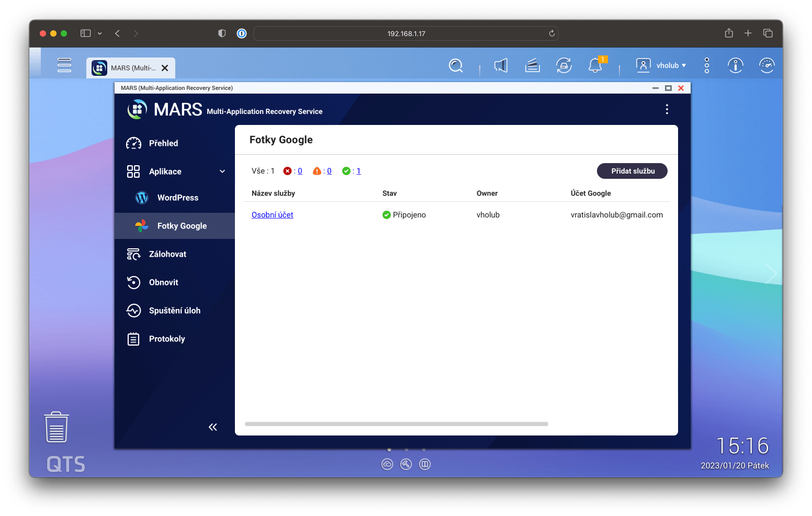Filter by connected count link

tap(358, 171)
